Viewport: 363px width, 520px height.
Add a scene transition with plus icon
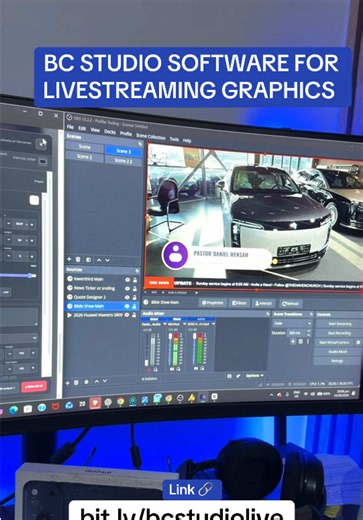pyautogui.click(x=293, y=341)
